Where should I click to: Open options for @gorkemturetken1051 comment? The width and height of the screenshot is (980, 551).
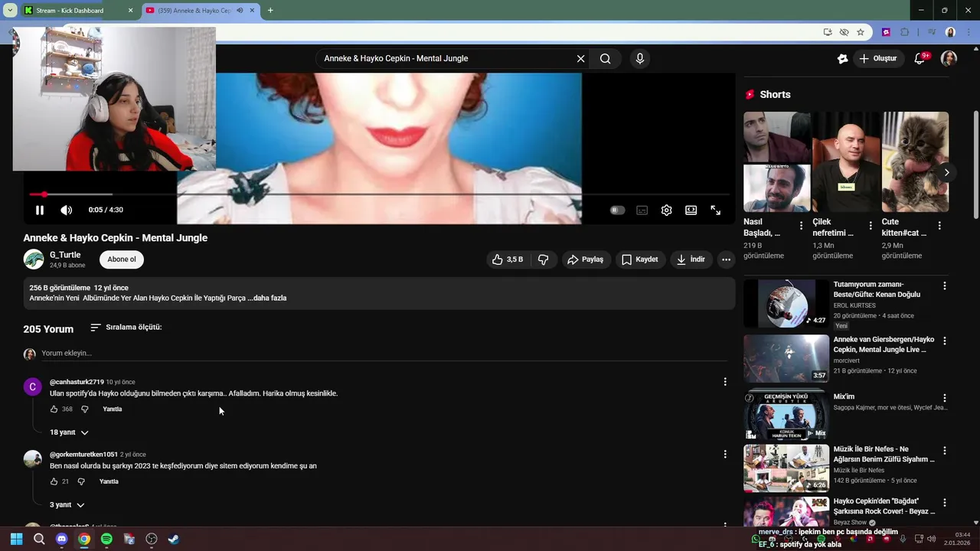tap(725, 454)
